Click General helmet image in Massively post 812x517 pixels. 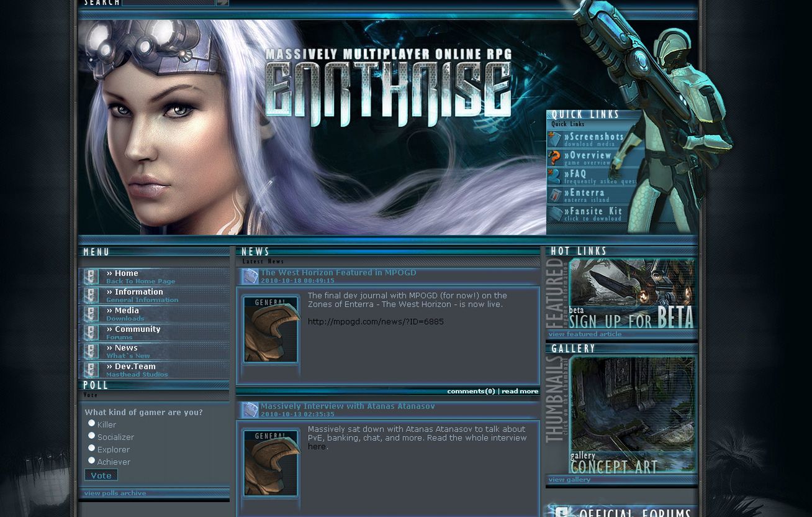(271, 464)
